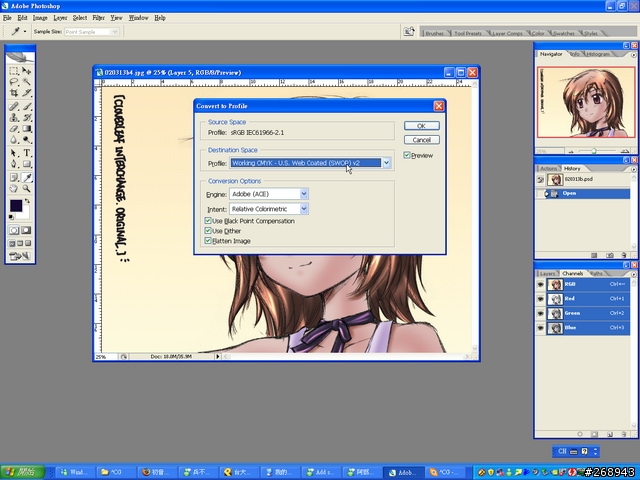Screen dimensions: 640x480
Task: Click the Adobe Photoshop taskbar button
Action: coord(403,472)
